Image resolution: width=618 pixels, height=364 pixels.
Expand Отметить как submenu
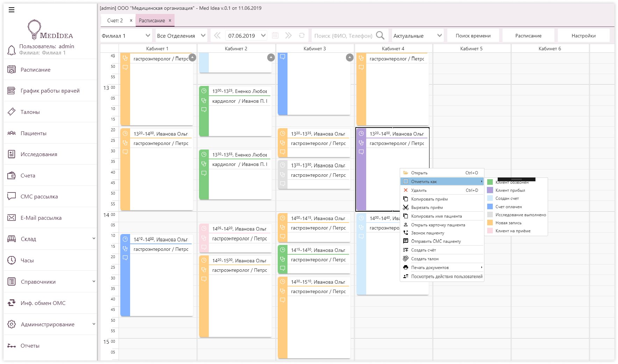click(x=442, y=182)
